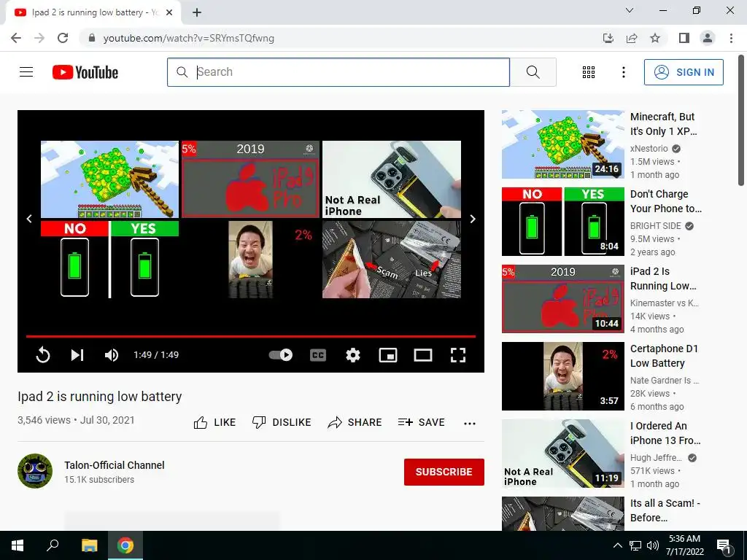This screenshot has height=560, width=747.
Task: Open YouTube settings three-dot menu
Action: 623,72
